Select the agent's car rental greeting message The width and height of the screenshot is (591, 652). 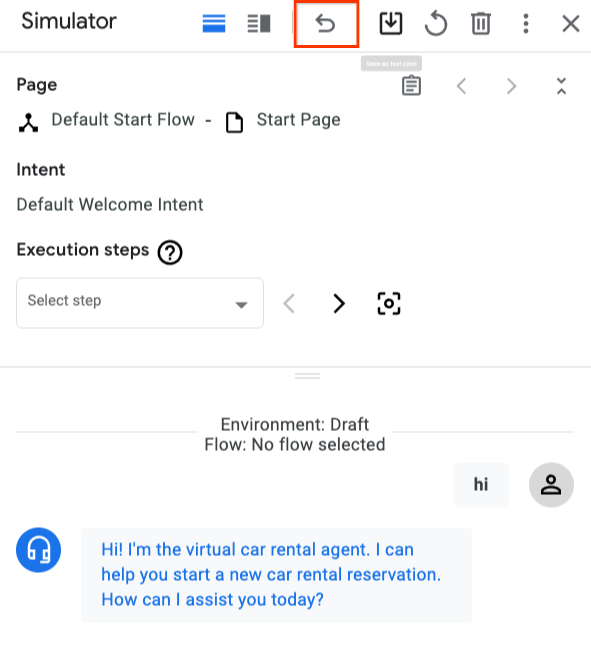click(276, 574)
